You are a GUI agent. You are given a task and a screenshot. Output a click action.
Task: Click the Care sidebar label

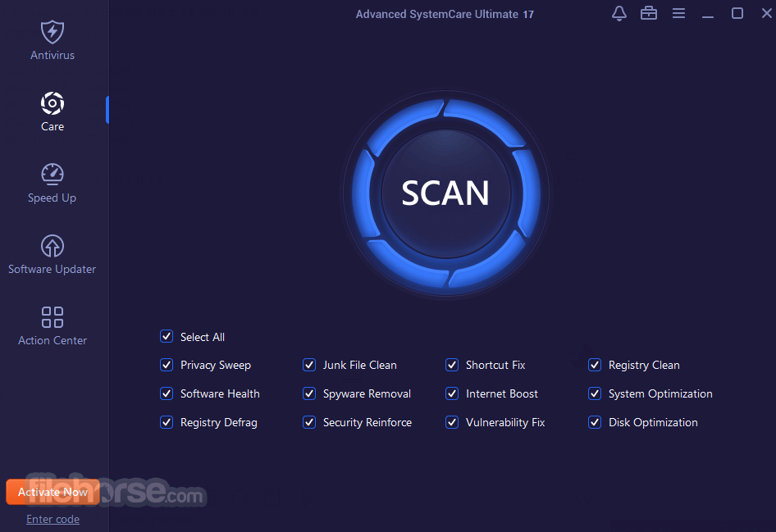52,126
